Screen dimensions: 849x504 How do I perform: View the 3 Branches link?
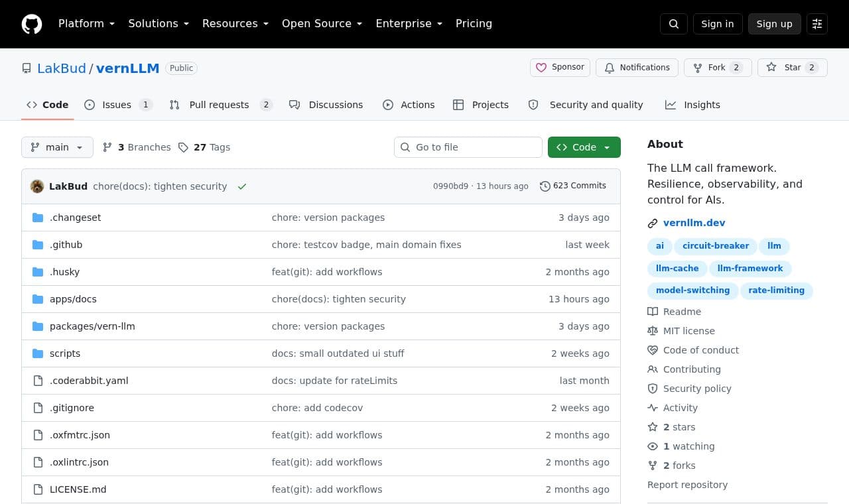137,147
